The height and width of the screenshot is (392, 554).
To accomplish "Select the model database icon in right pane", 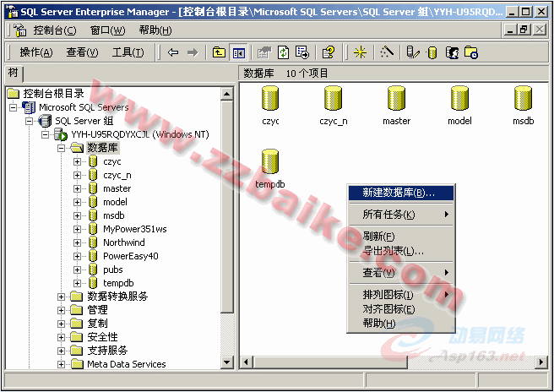I will (x=459, y=98).
